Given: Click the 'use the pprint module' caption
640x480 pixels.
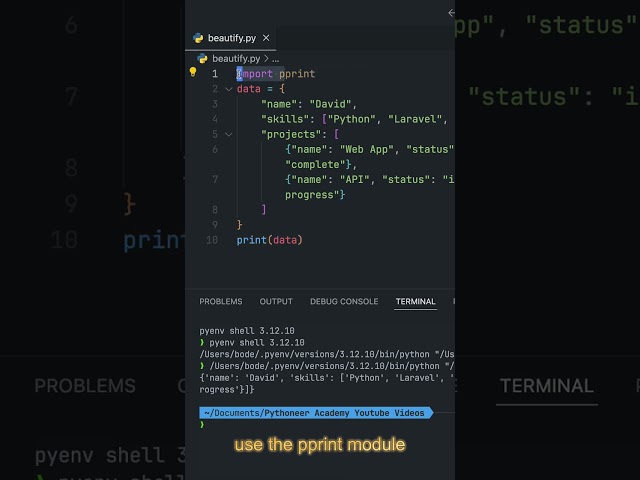Looking at the screenshot, I should tap(320, 444).
